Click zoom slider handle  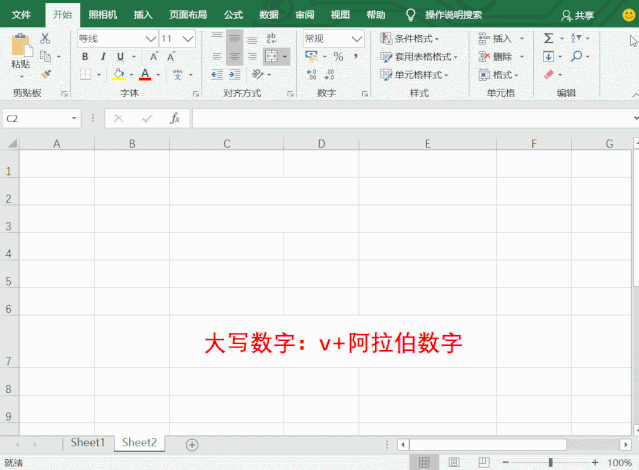(551, 462)
